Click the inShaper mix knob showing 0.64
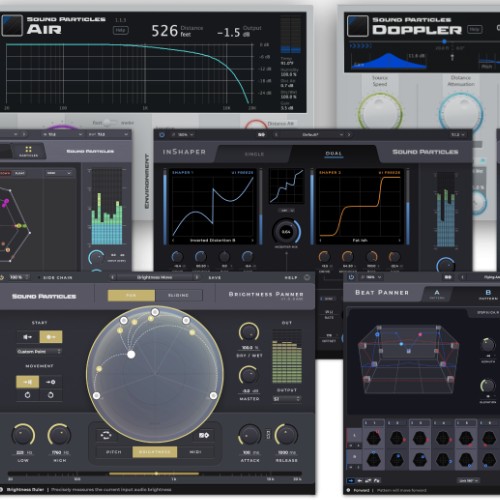 [x=286, y=231]
